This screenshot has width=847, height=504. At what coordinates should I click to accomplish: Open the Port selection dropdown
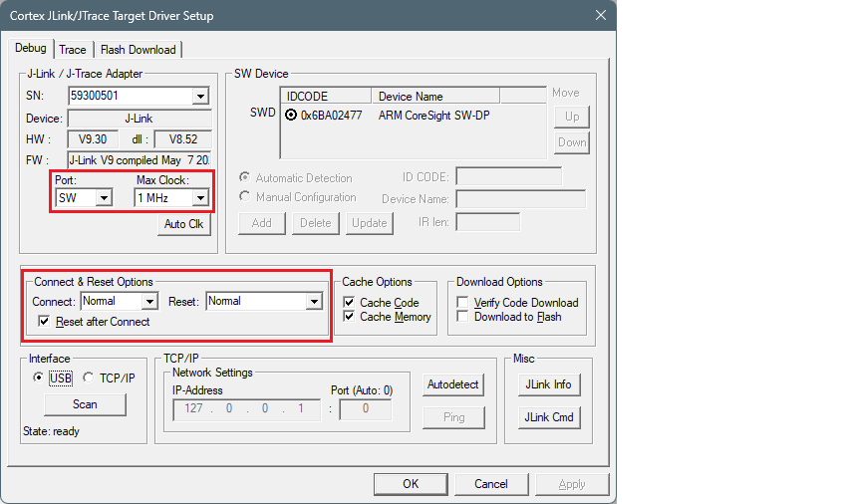tap(103, 198)
